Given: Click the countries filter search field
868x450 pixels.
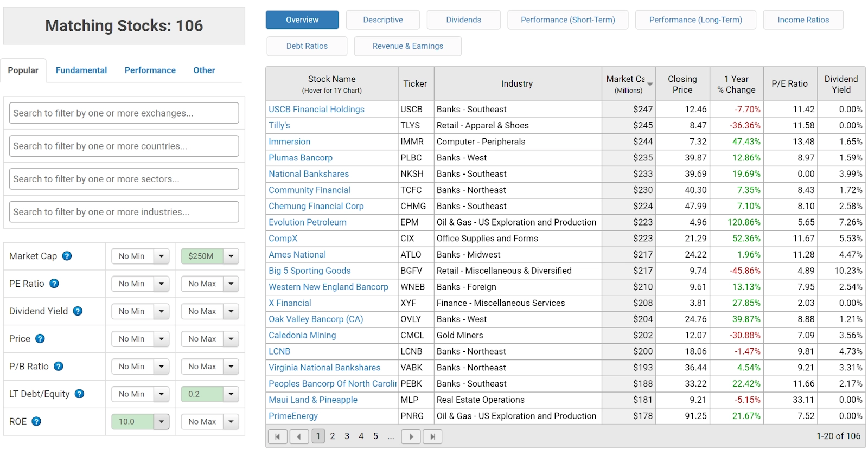Looking at the screenshot, I should pyautogui.click(x=124, y=146).
